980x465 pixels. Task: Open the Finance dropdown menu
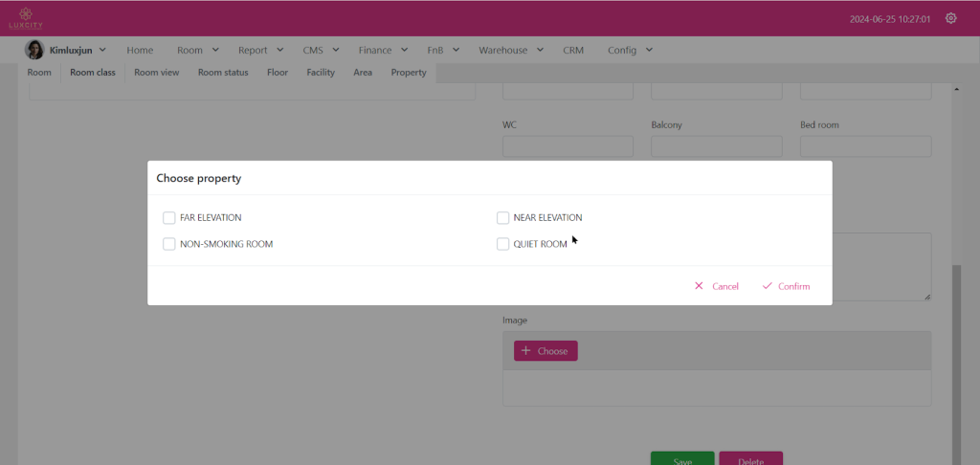coord(383,50)
